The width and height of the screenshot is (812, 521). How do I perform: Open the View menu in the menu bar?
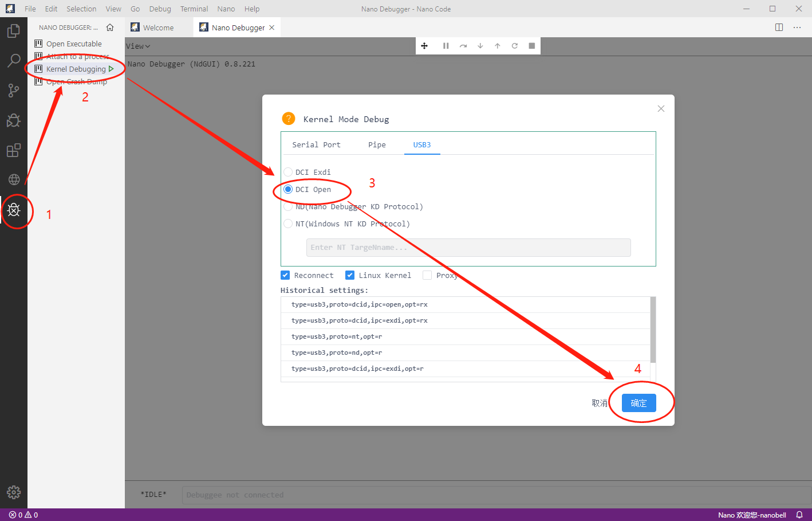tap(113, 9)
